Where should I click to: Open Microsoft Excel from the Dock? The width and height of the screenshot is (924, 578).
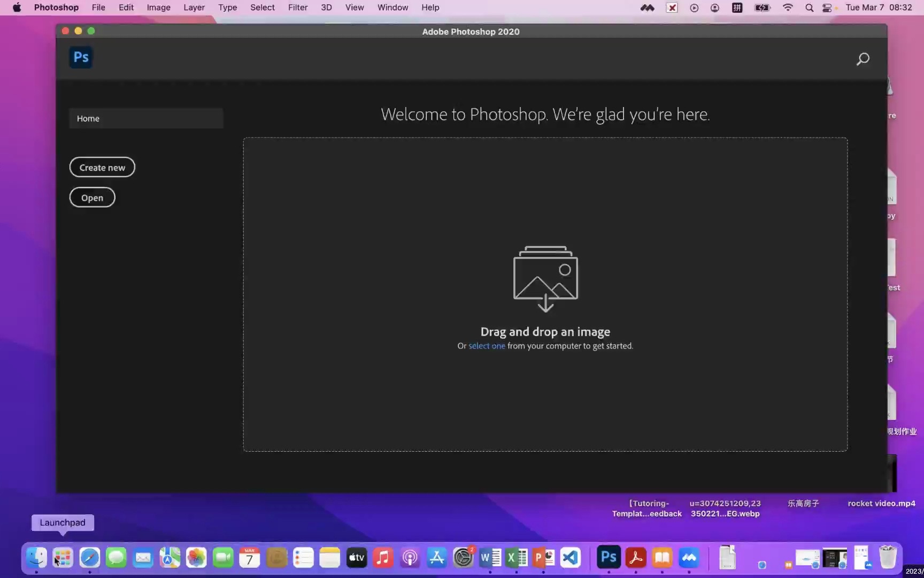click(x=517, y=558)
